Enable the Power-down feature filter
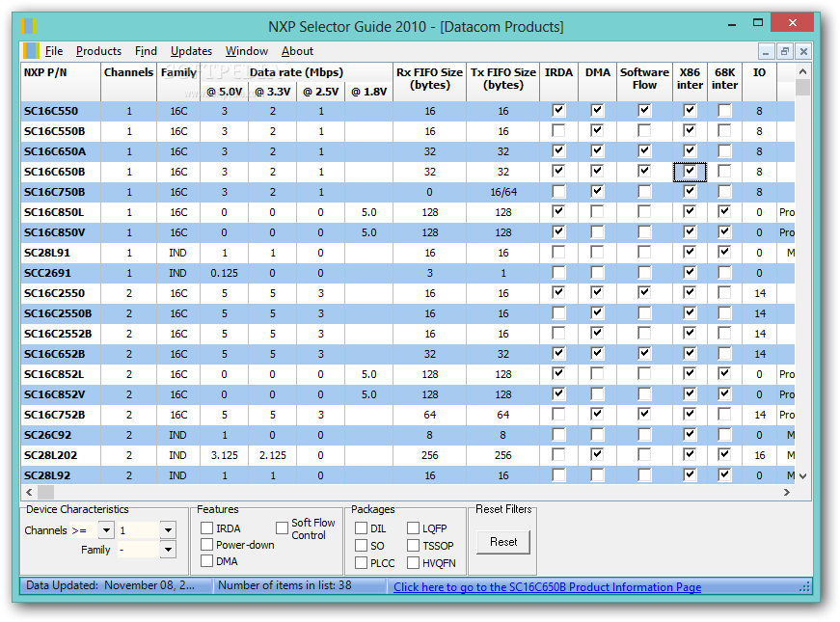This screenshot has height=622, width=840. [206, 545]
